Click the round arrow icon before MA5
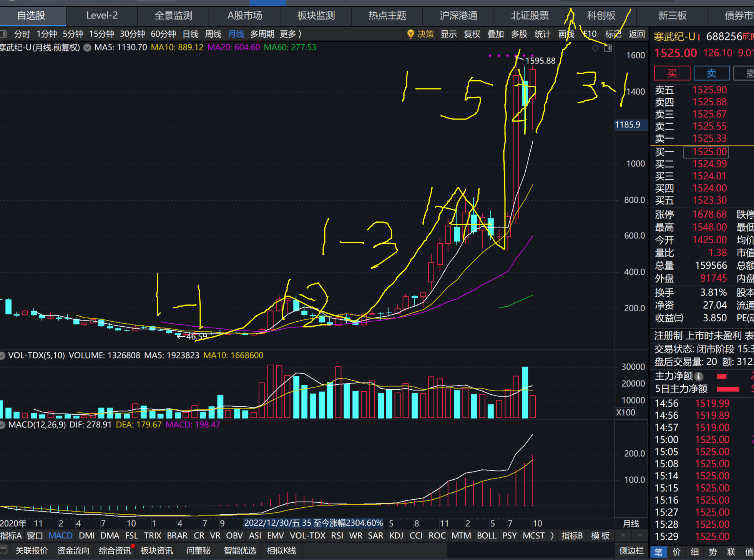The width and height of the screenshot is (754, 560). 87,48
